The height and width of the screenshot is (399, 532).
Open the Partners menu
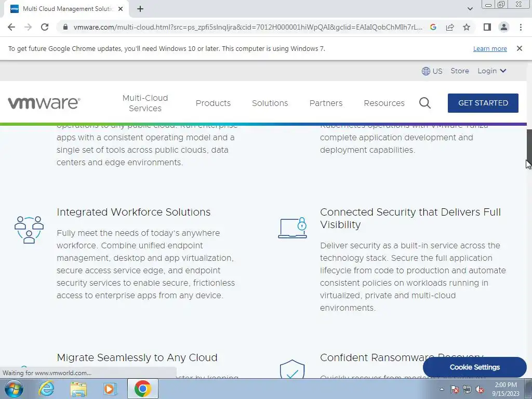tap(326, 103)
